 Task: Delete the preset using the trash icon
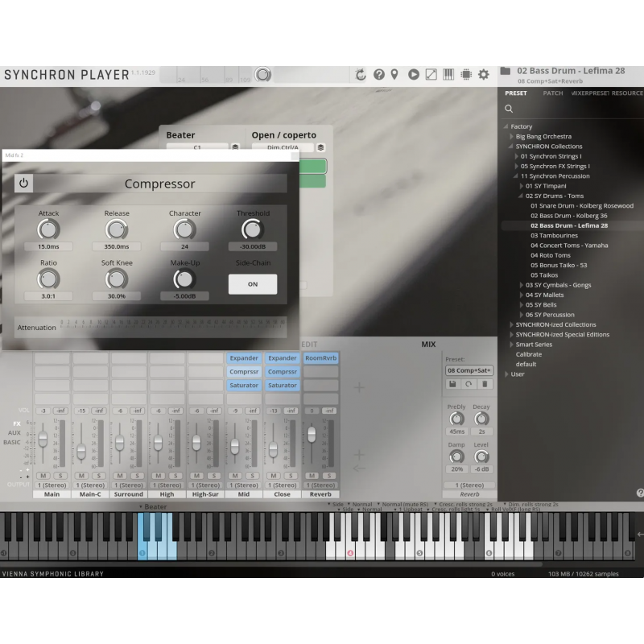pyautogui.click(x=485, y=384)
